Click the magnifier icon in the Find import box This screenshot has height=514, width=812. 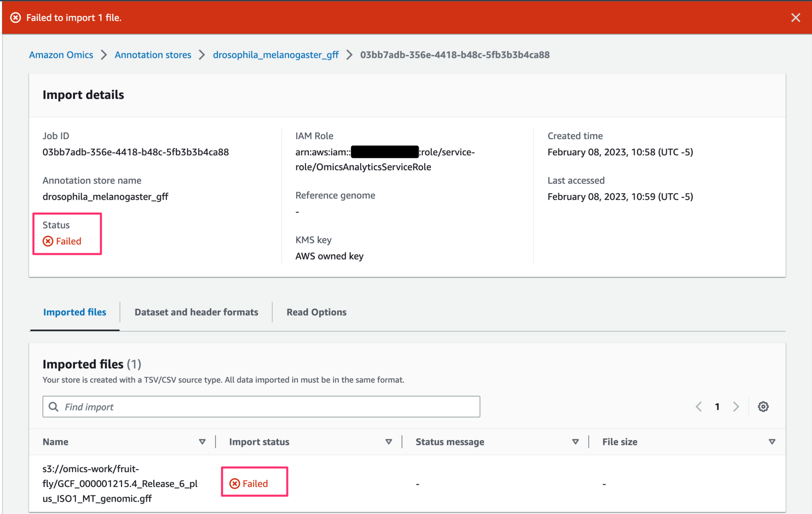[x=54, y=407]
